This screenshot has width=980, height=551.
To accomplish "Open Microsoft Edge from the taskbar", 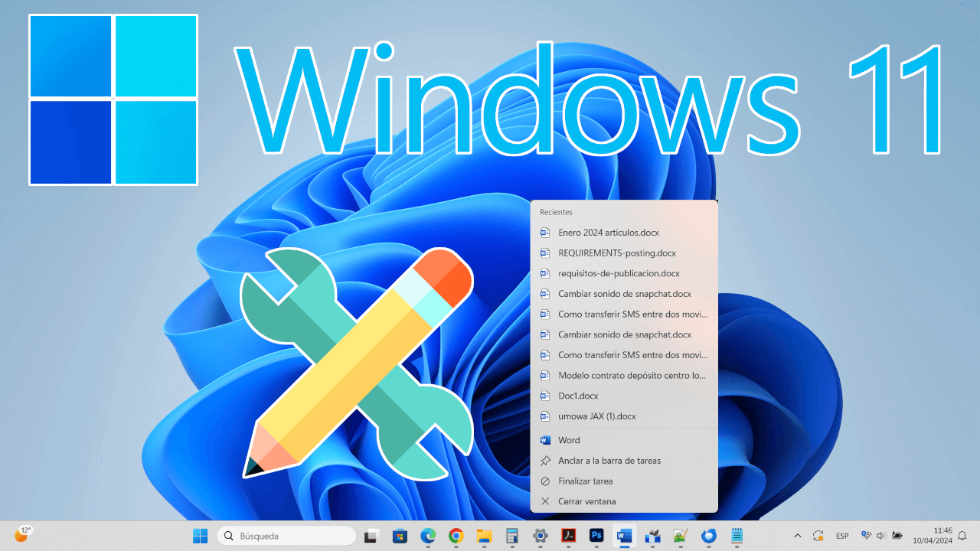I will point(428,536).
